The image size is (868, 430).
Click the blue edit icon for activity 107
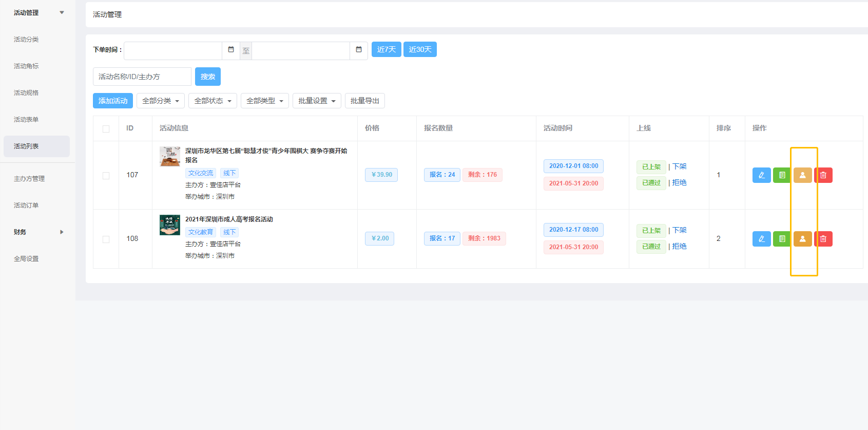[x=761, y=175]
